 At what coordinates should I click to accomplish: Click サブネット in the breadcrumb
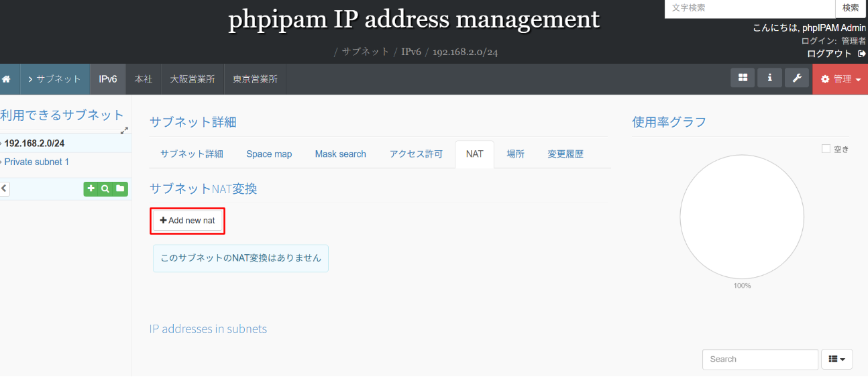coord(366,52)
